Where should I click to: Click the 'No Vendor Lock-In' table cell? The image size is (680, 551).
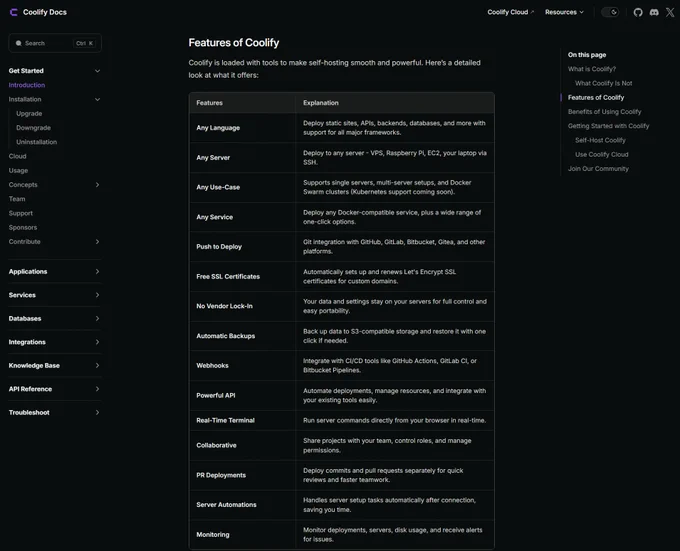242,306
